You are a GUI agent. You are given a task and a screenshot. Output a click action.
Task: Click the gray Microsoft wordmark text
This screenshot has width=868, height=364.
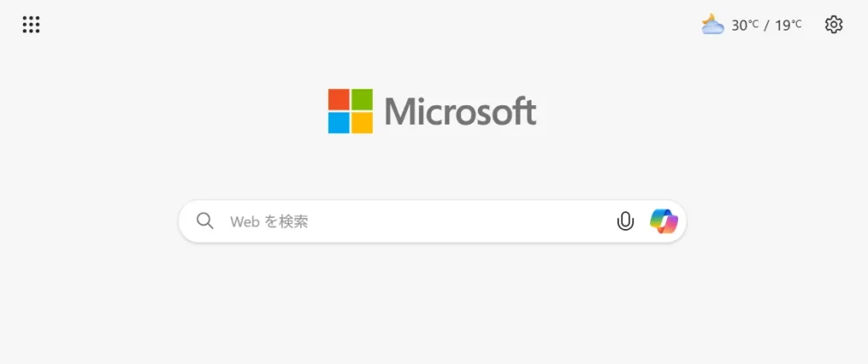pos(460,111)
